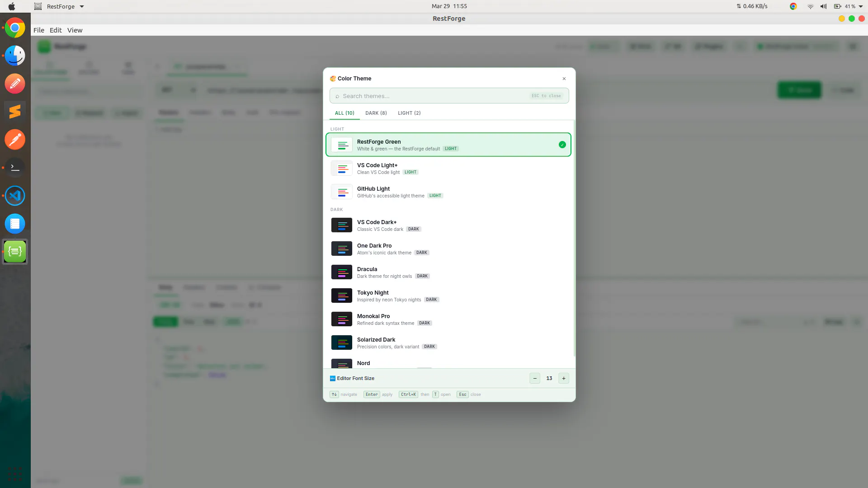This screenshot has height=488, width=868.
Task: Open Postman from the dock
Action: tap(15, 140)
